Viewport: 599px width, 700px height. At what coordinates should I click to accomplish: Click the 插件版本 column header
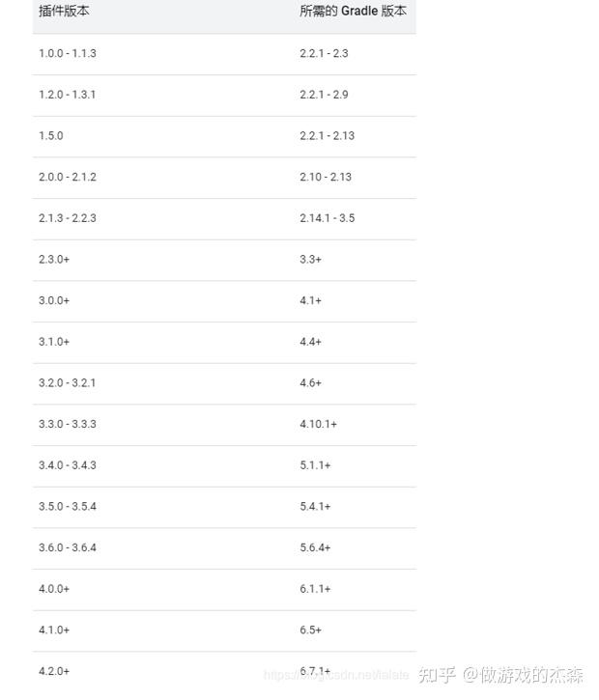64,12
